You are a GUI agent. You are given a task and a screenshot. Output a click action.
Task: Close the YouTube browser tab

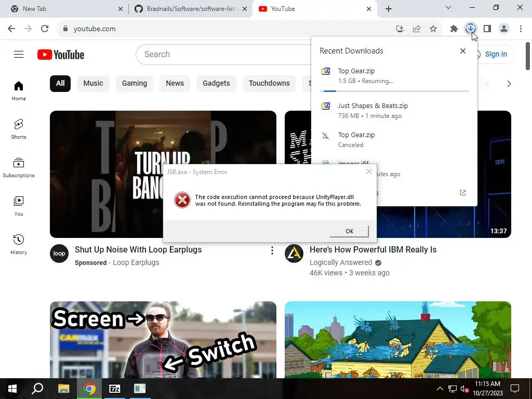coord(369,9)
